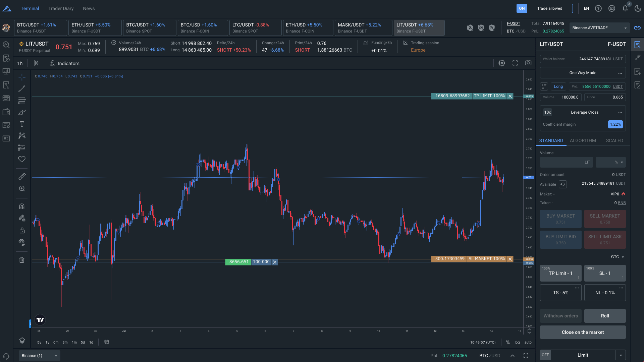Select the zoom-in chart tool
644x362 pixels.
(21, 188)
